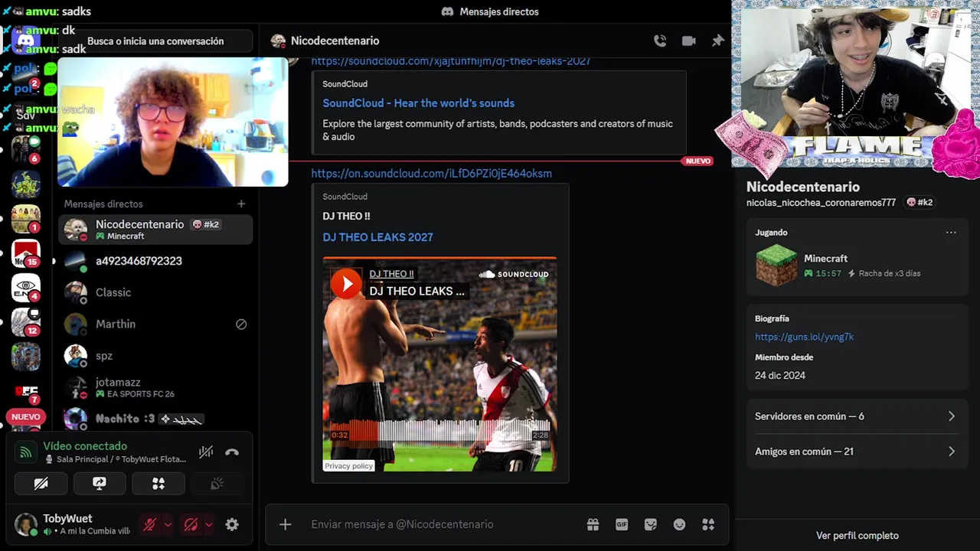Open the SoundCloud - Hear the world's sounds link
This screenshot has width=980, height=551.
418,103
